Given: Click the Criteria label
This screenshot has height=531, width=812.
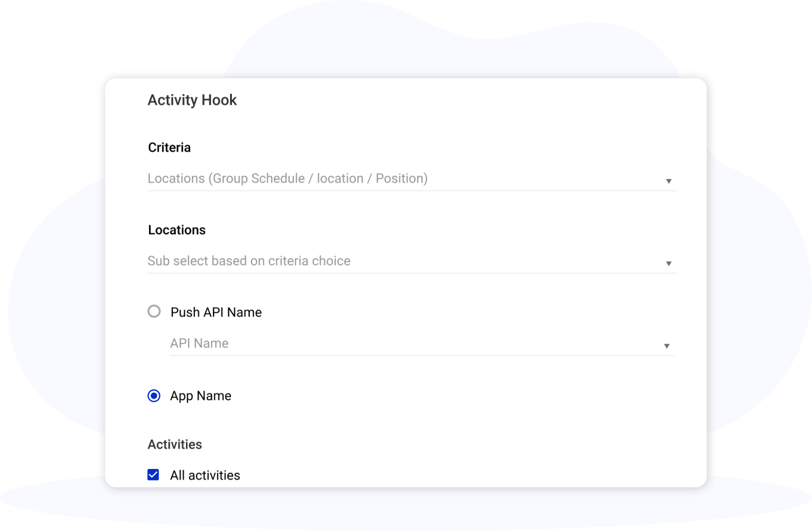Looking at the screenshot, I should (x=169, y=147).
